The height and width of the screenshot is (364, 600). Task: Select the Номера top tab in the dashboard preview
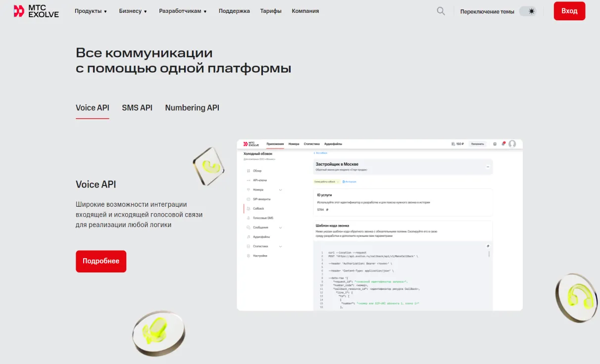coord(294,144)
